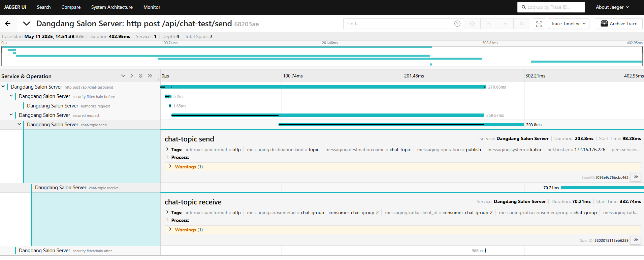Viewport: 644px width, 260px height.
Task: Copy deep link for span 3800015118eb6259
Action: coord(636,240)
